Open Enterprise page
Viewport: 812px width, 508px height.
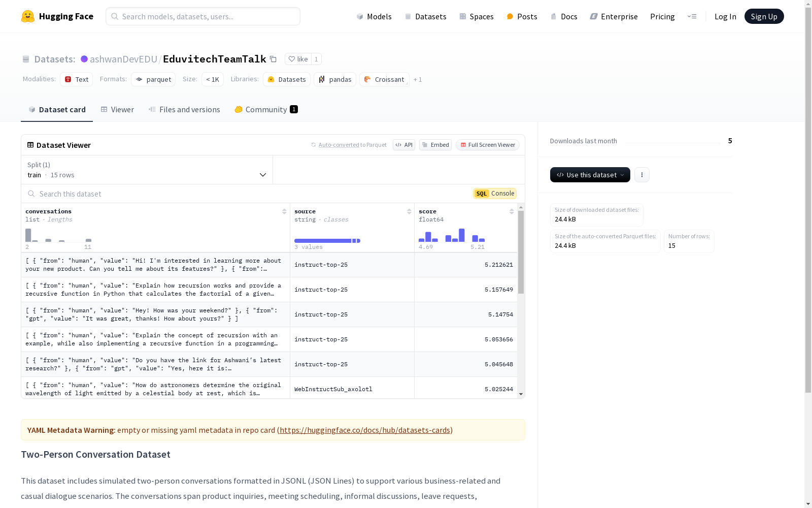click(614, 16)
